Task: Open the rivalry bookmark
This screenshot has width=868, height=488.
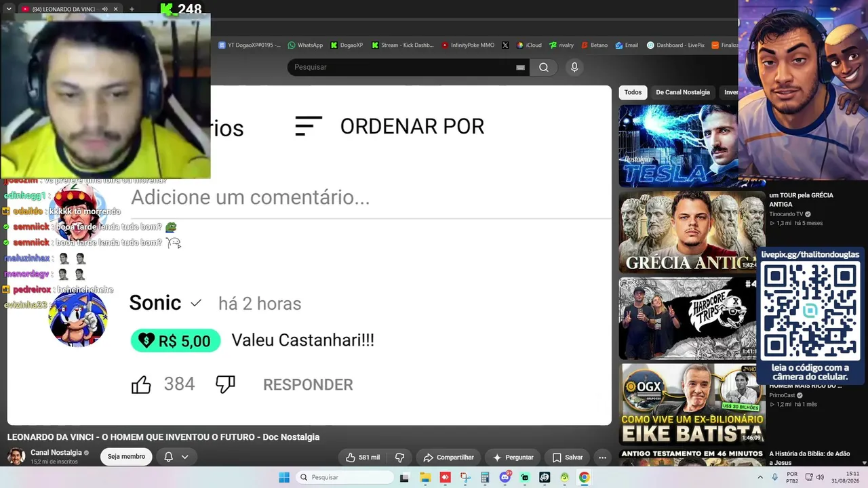Action: 561,45
